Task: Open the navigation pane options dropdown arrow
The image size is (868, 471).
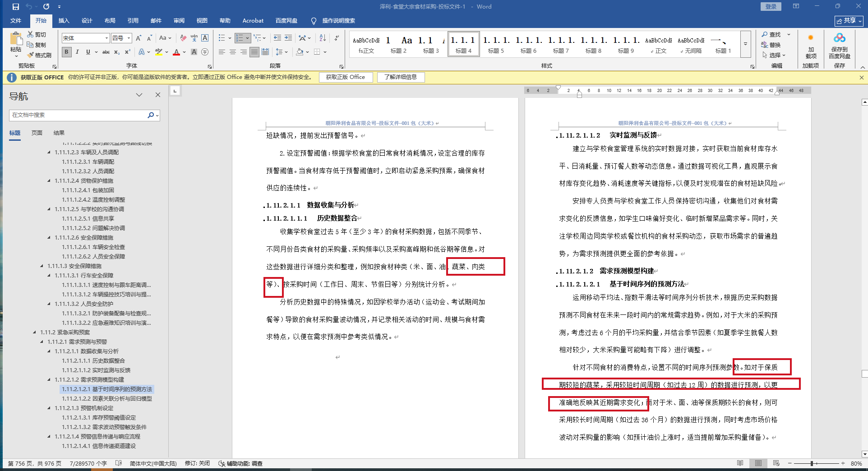Action: [139, 95]
